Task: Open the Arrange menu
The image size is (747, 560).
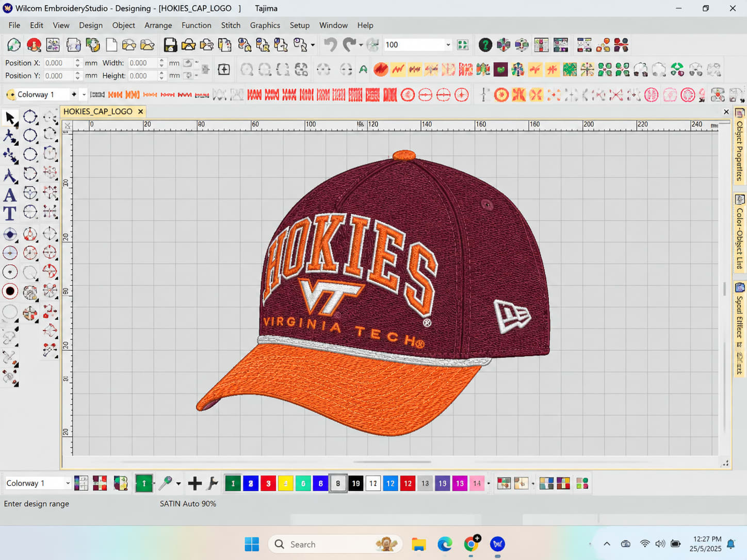Action: coord(158,25)
